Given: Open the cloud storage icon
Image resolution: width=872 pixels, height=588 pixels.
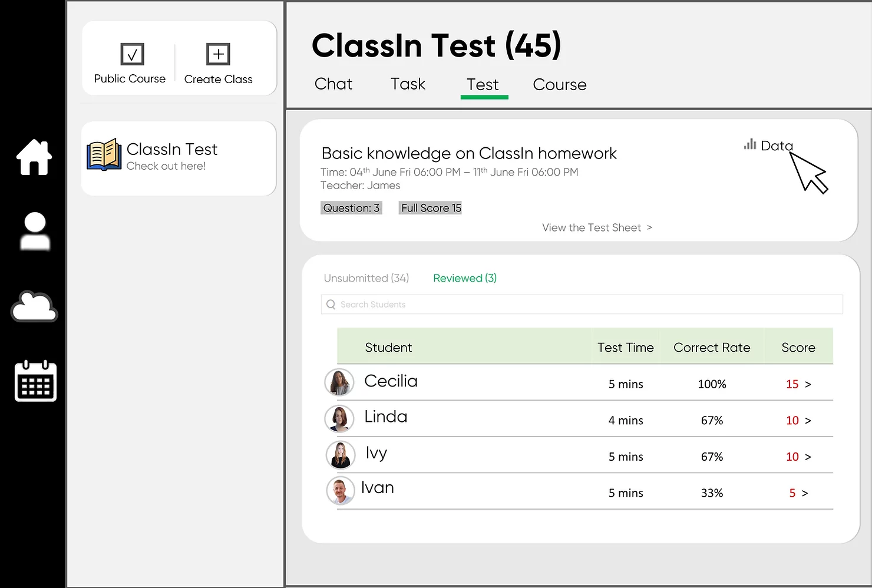Looking at the screenshot, I should tap(34, 306).
